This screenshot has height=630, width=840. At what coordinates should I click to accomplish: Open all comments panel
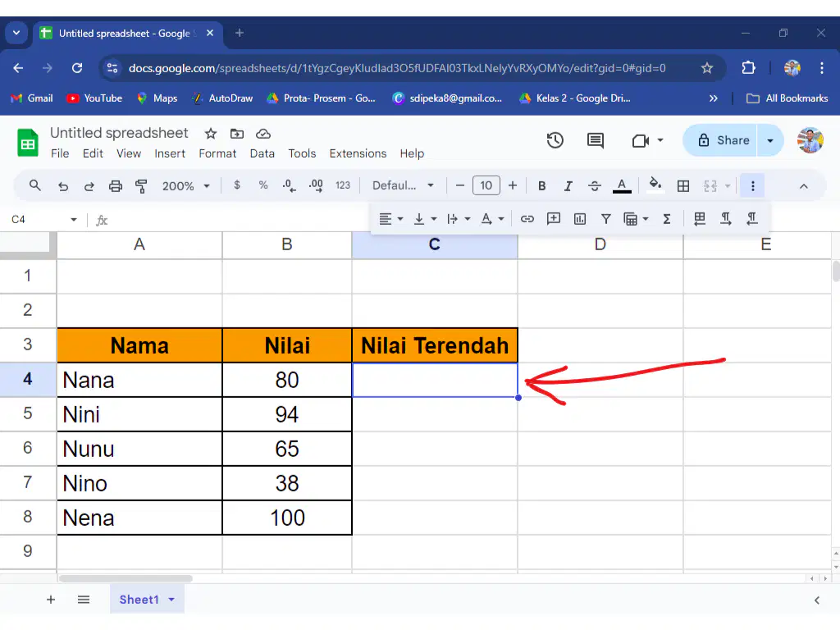click(x=596, y=140)
